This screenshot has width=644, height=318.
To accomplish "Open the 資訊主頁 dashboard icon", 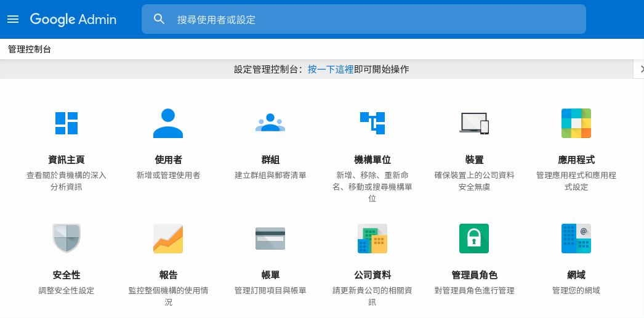I will 66,123.
